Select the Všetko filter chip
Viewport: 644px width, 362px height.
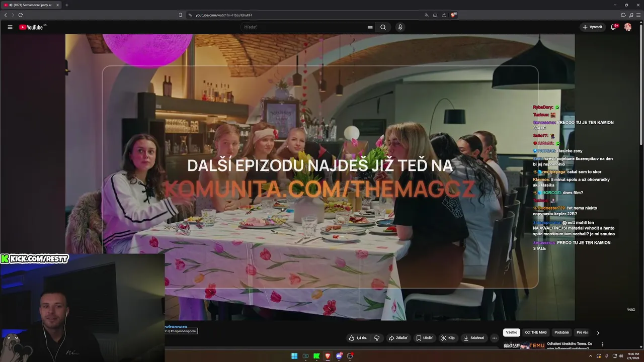click(x=512, y=332)
